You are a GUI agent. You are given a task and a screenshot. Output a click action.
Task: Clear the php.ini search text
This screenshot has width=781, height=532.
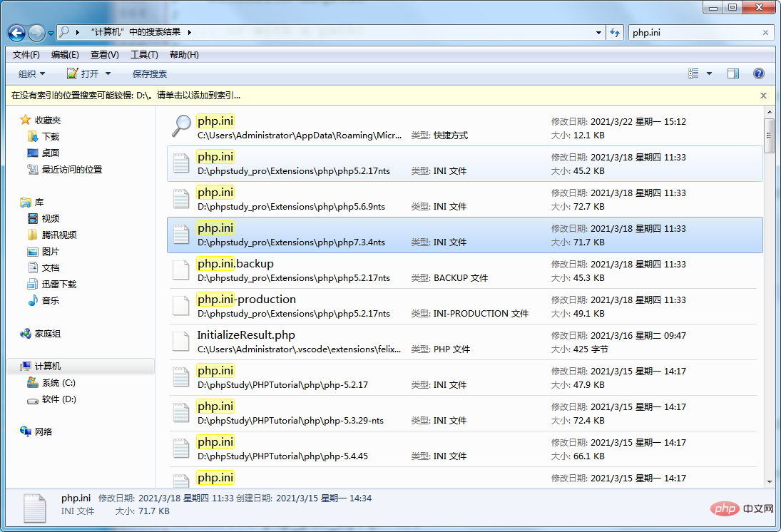pos(765,33)
